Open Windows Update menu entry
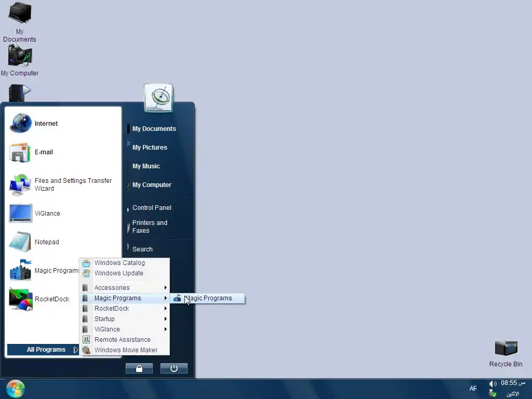 coord(125,273)
